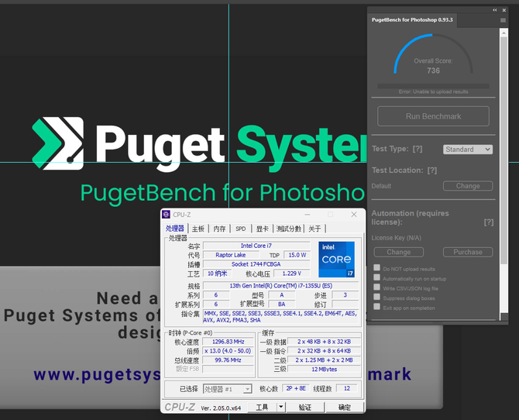
Task: Click the PugetBench panel menu hamburger icon
Action: (503, 20)
